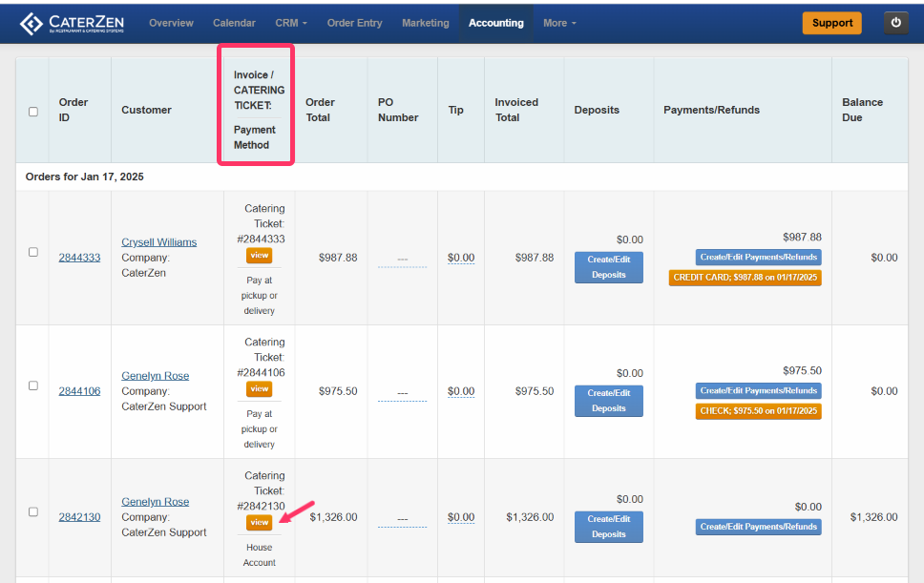Image resolution: width=924 pixels, height=583 pixels.
Task: Create/Edit Payments/Refunds for $975.50 order
Action: (x=759, y=391)
